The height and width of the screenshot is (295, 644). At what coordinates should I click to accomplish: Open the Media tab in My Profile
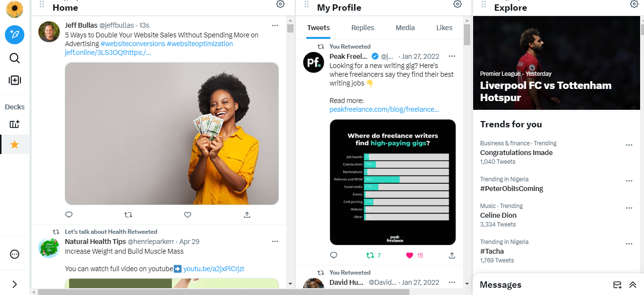click(x=405, y=28)
